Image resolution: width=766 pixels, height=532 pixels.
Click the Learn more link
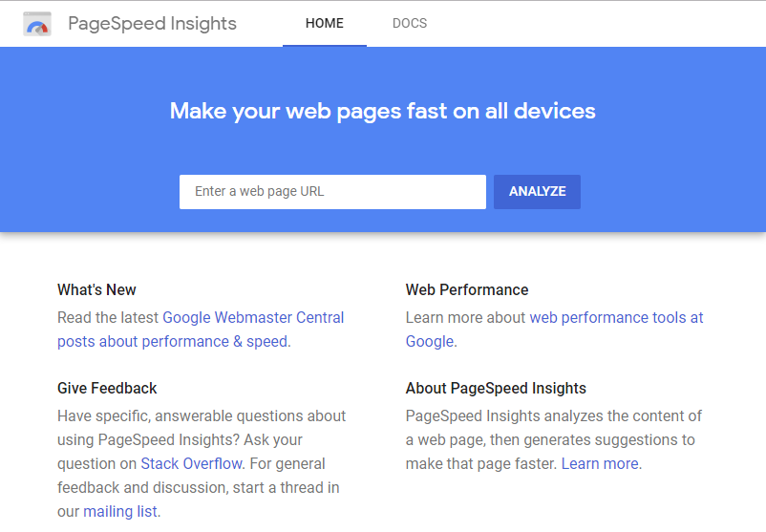click(600, 463)
